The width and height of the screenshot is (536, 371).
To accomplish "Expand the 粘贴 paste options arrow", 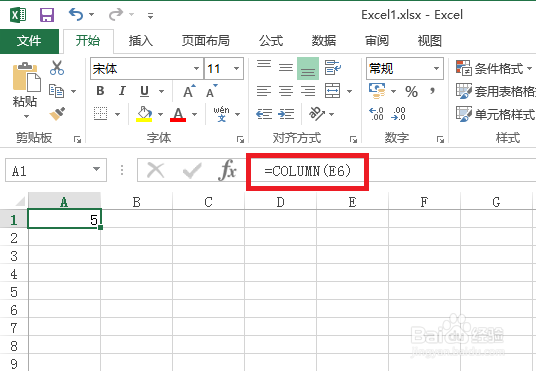I will tap(26, 116).
